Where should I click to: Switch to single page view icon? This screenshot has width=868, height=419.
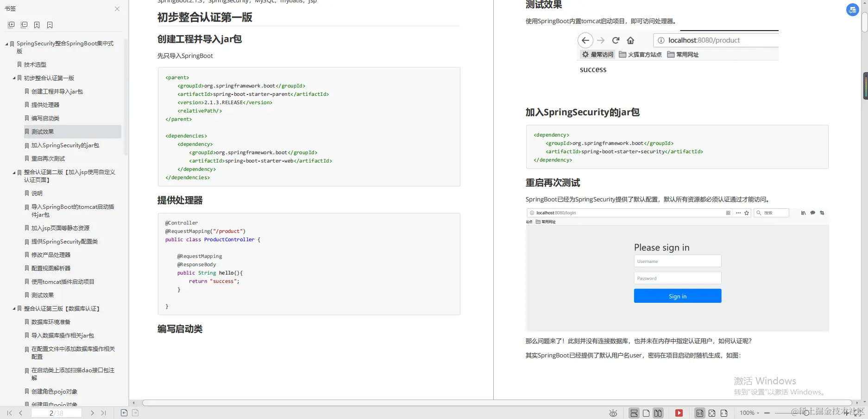(646, 413)
